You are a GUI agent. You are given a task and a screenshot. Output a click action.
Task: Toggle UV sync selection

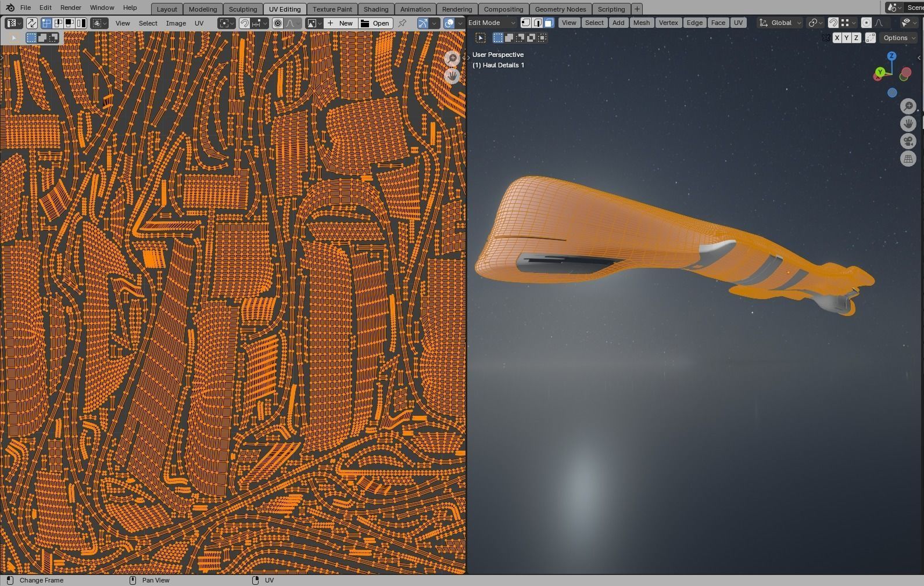coord(31,23)
